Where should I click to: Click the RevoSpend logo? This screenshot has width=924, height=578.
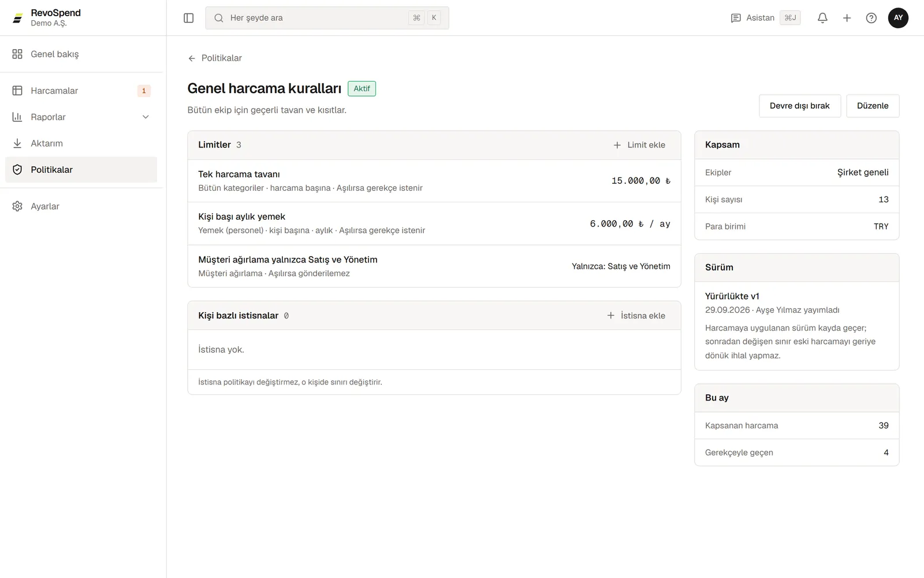pyautogui.click(x=18, y=18)
